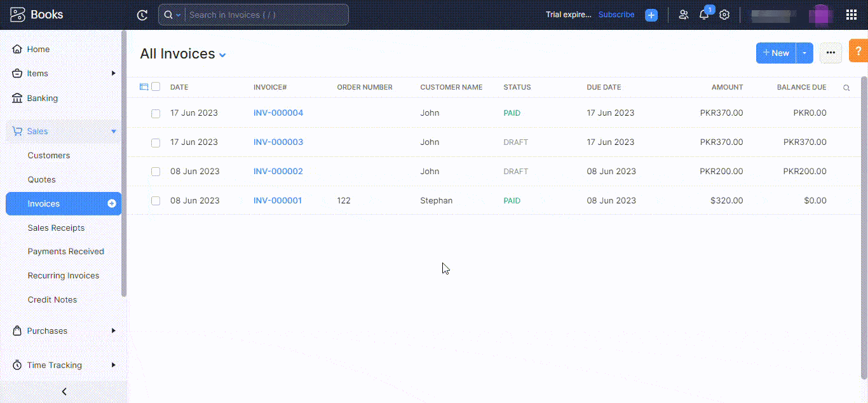Click the Search in Invoices field
868x403 pixels.
[267, 15]
